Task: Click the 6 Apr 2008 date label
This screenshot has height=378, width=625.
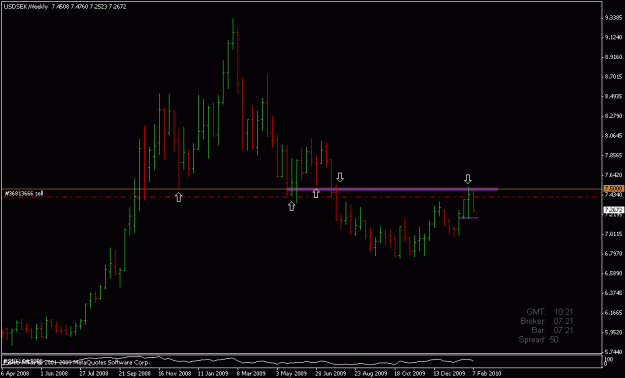Action: click(15, 374)
